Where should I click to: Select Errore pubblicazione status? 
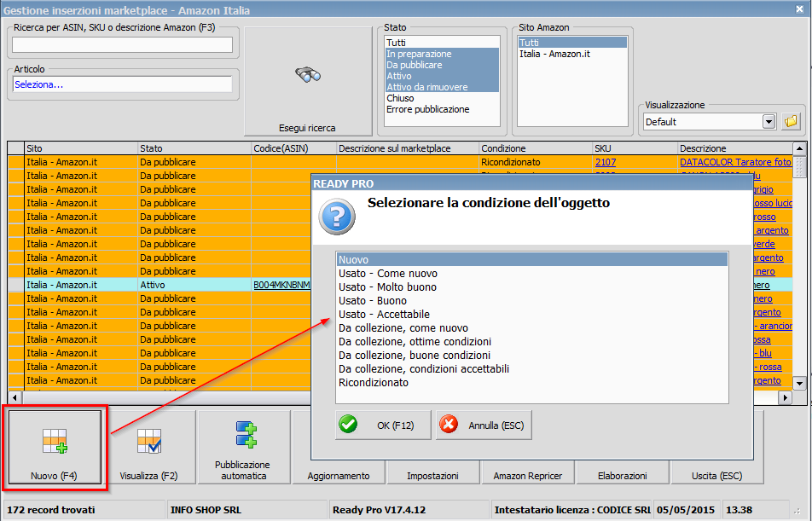pos(442,109)
